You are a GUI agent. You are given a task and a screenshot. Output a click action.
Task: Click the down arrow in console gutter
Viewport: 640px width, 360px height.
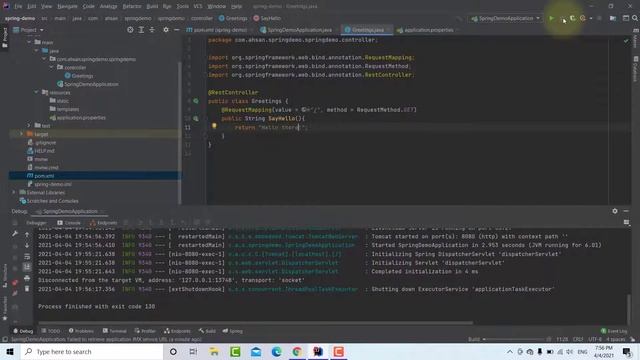point(27,245)
